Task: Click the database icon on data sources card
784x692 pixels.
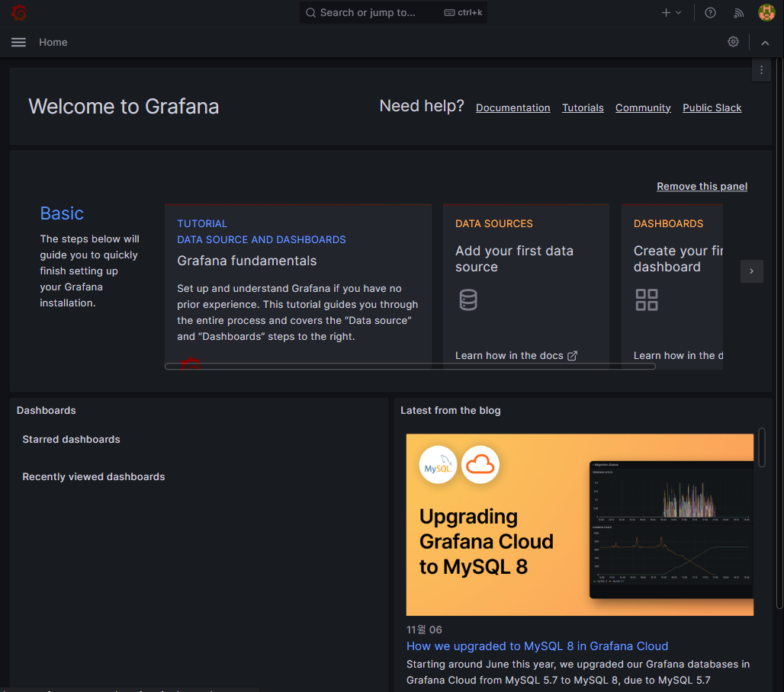Action: point(468,300)
